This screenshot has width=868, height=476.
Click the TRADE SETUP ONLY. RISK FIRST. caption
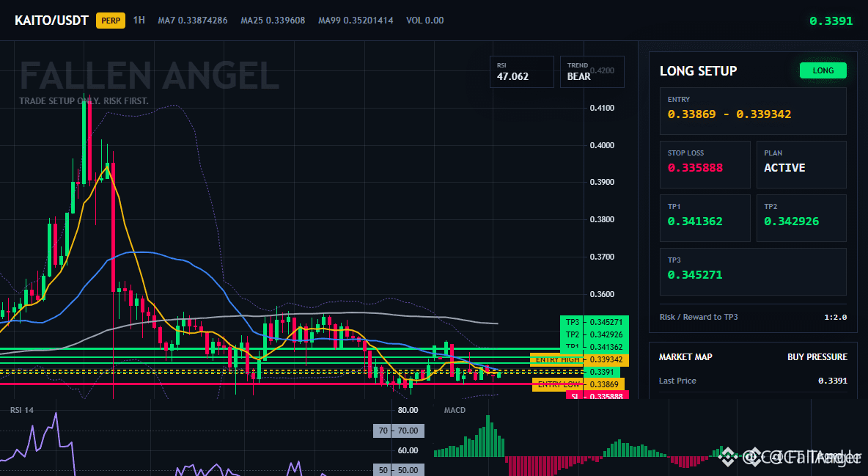coord(84,101)
